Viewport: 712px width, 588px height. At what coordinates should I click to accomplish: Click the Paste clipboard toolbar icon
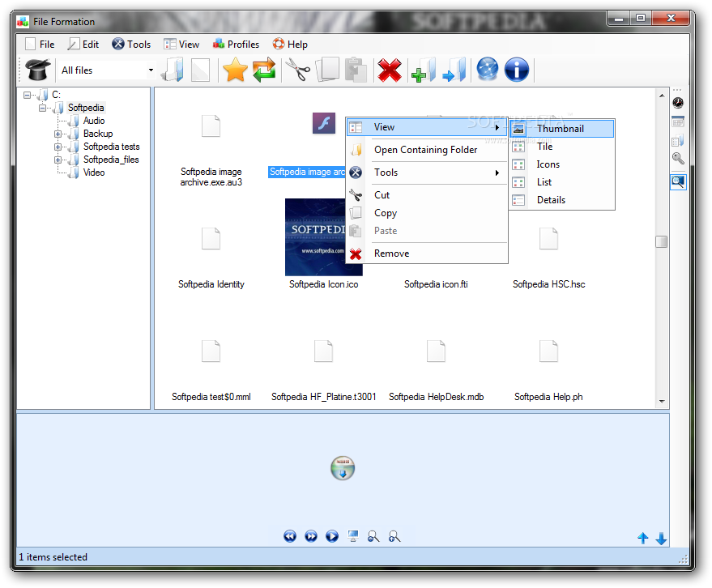coord(356,70)
